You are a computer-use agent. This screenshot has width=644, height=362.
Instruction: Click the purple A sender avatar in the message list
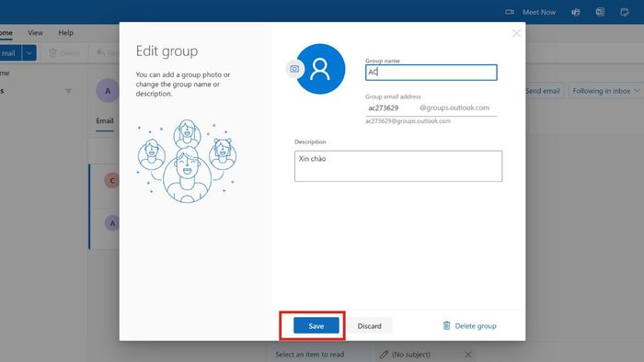[111, 223]
